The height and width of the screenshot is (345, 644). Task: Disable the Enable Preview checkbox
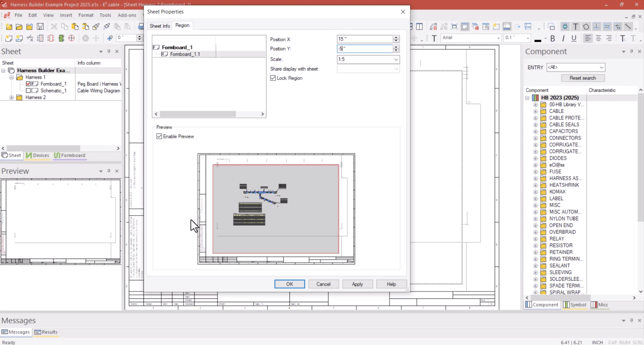coord(159,136)
